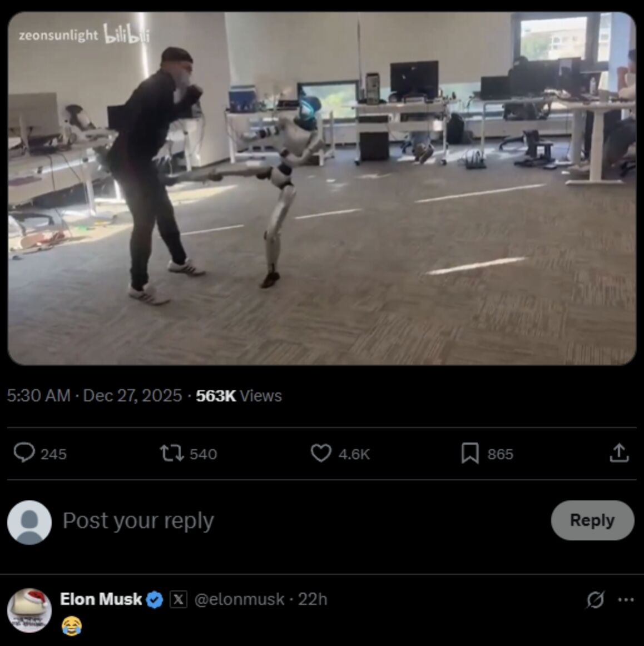Screen dimensions: 644x646
Task: Play the robot kicking video
Action: coord(322,188)
